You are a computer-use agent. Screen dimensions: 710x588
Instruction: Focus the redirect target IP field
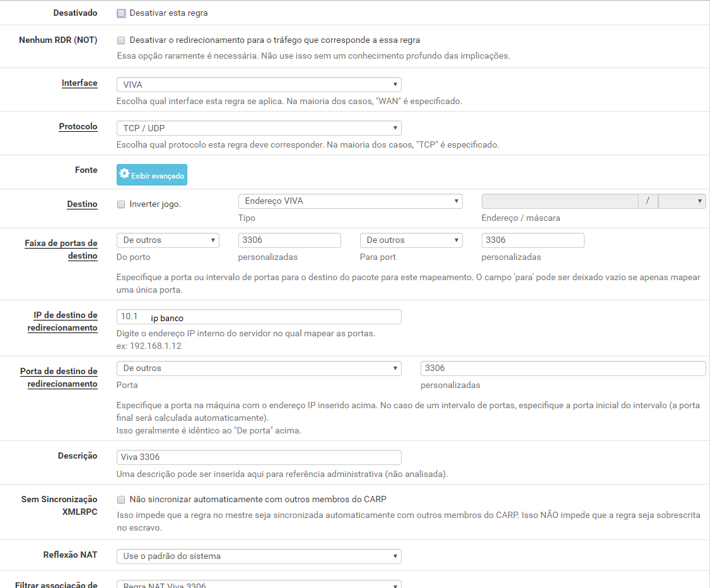coord(259,317)
